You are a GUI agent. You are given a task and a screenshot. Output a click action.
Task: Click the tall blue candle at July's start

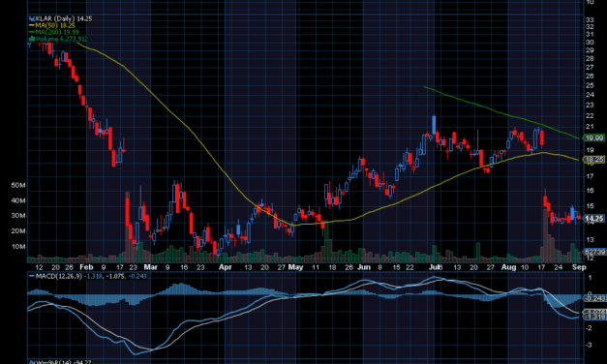coord(434,125)
